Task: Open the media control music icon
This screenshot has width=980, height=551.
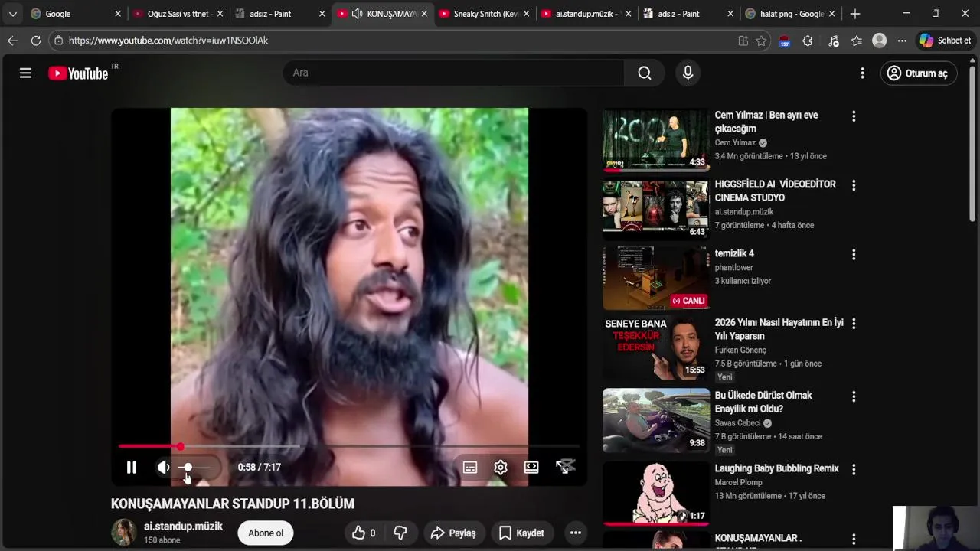Action: coord(834,41)
